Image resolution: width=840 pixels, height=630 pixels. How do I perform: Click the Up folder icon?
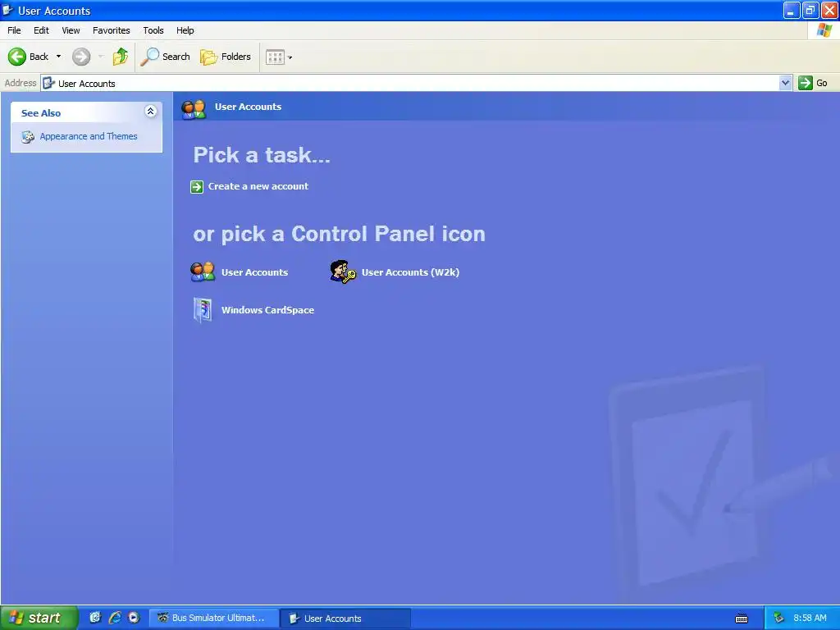(121, 57)
